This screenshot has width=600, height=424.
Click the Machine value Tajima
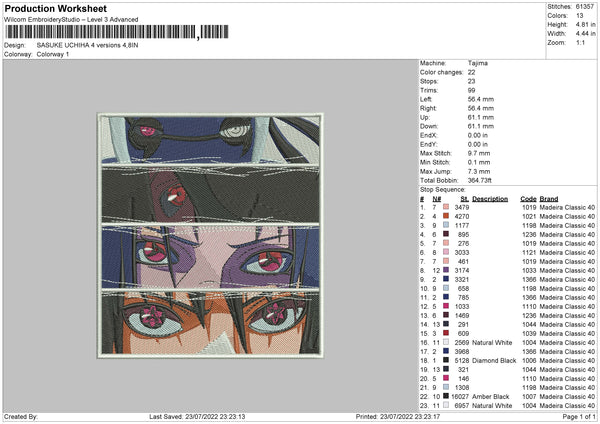click(478, 63)
